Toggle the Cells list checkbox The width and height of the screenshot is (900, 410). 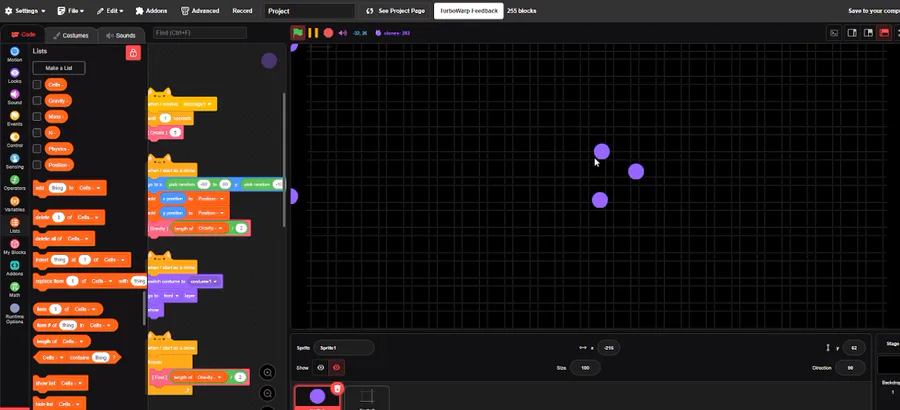pyautogui.click(x=37, y=84)
